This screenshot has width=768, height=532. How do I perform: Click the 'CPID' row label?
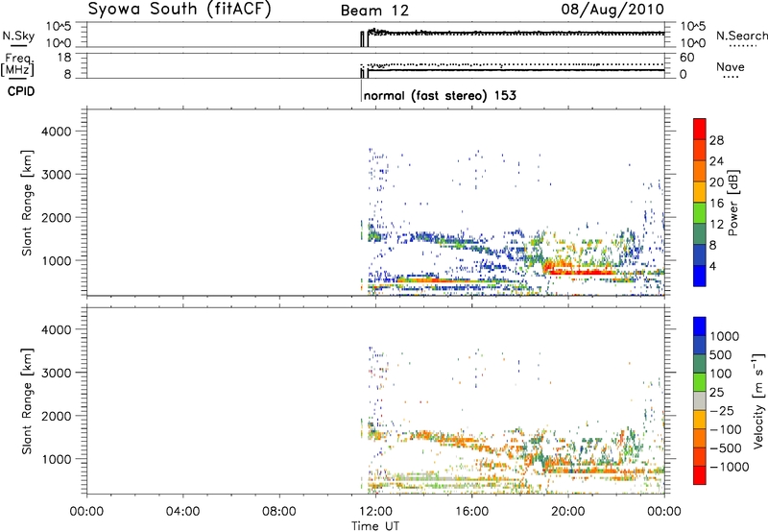pos(21,91)
